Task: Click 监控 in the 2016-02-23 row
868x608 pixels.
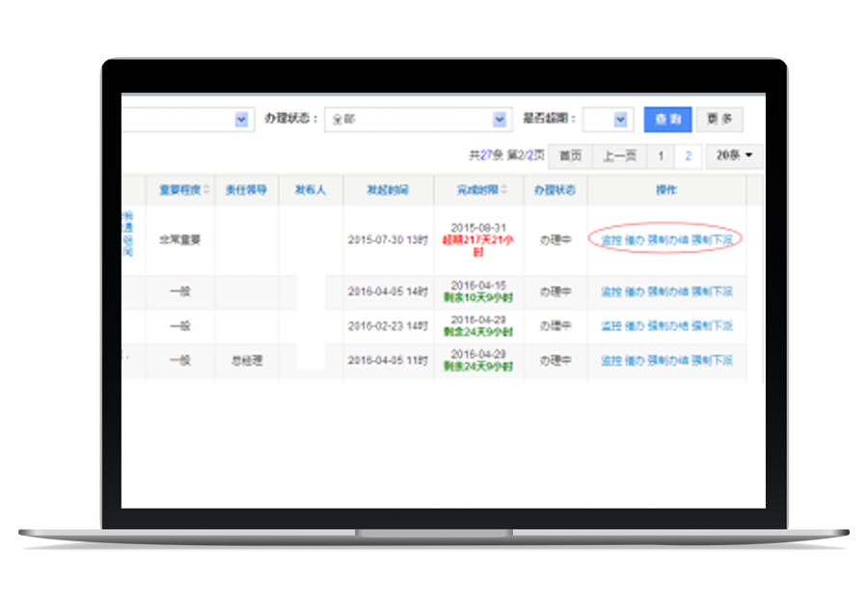Action: click(610, 326)
